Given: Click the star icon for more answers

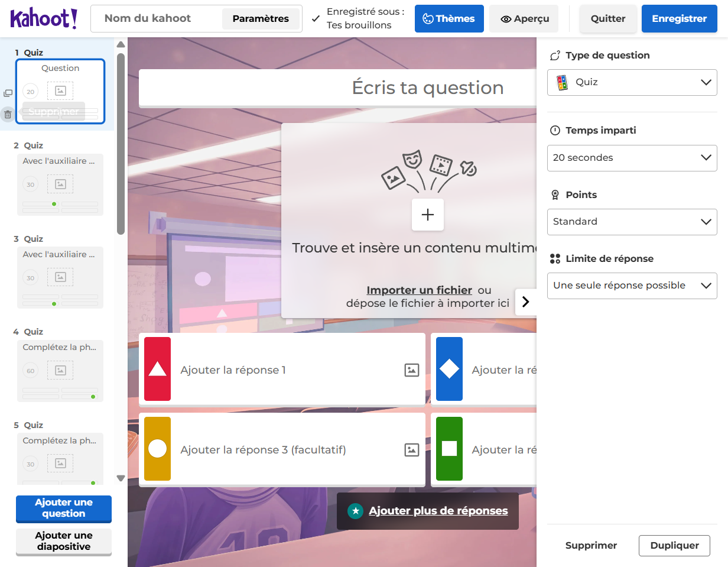Looking at the screenshot, I should pyautogui.click(x=355, y=511).
